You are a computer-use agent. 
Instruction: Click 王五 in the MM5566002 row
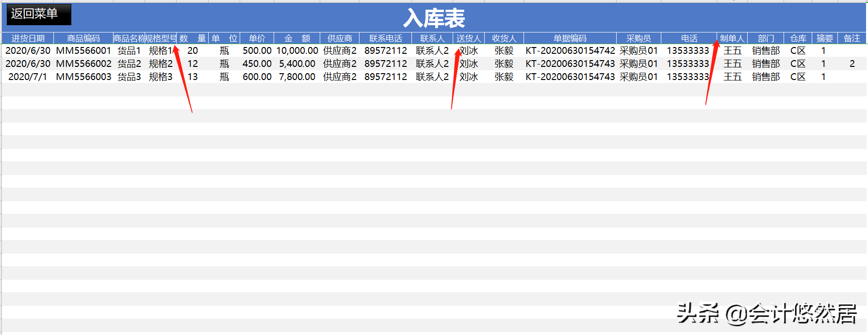733,64
